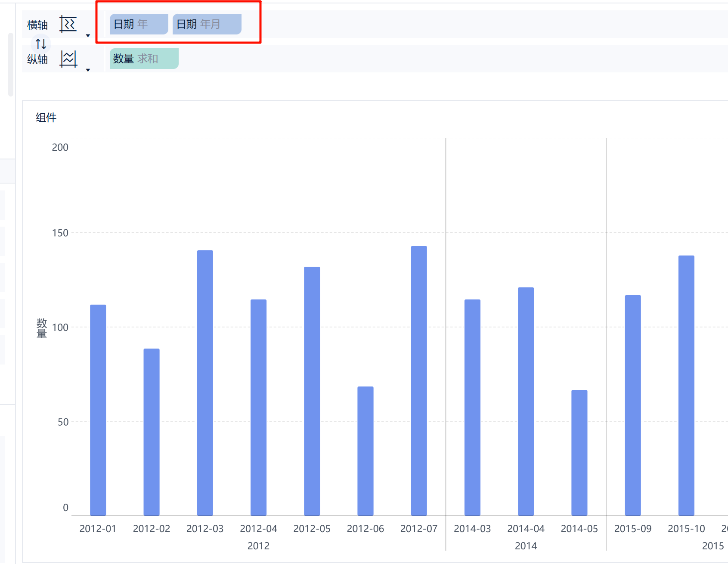Click the 2014-04 axis label
Viewport: 728px width, 564px height.
pos(526,529)
